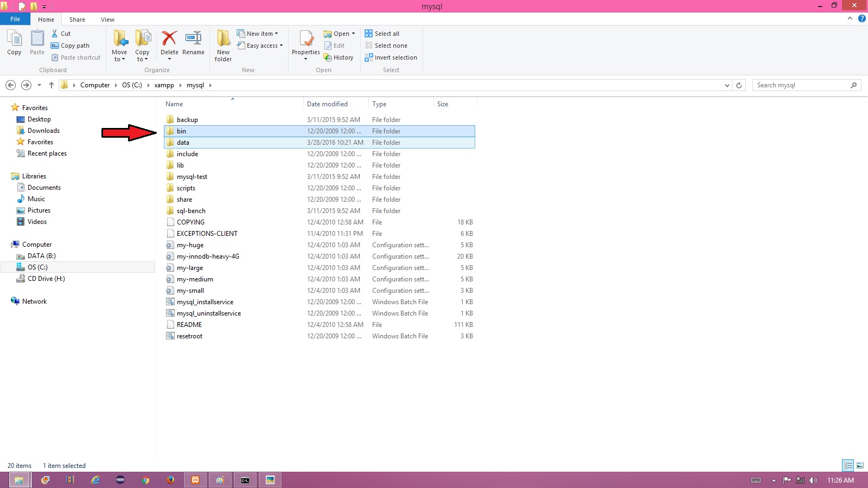The width and height of the screenshot is (868, 488).
Task: Create a New folder
Action: point(223,46)
